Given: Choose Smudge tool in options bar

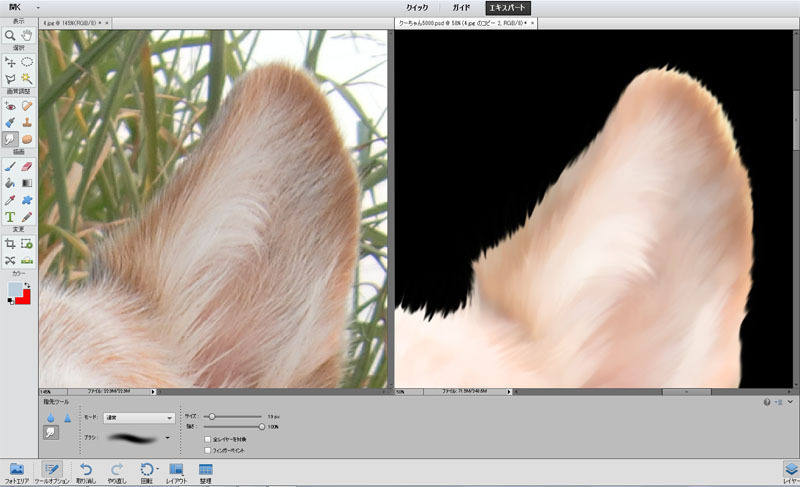Looking at the screenshot, I should (51, 432).
